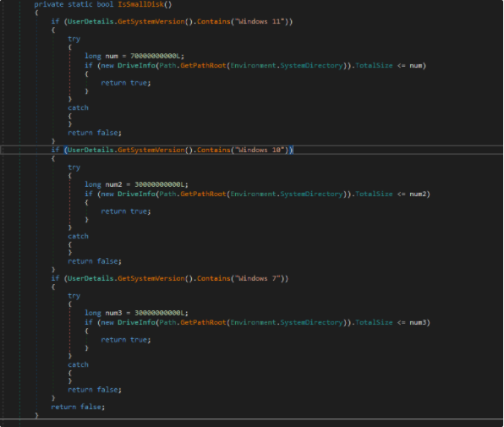Click the first GetSystemVersion method call
Image resolution: width=504 pixels, height=427 pixels.
pyautogui.click(x=151, y=21)
